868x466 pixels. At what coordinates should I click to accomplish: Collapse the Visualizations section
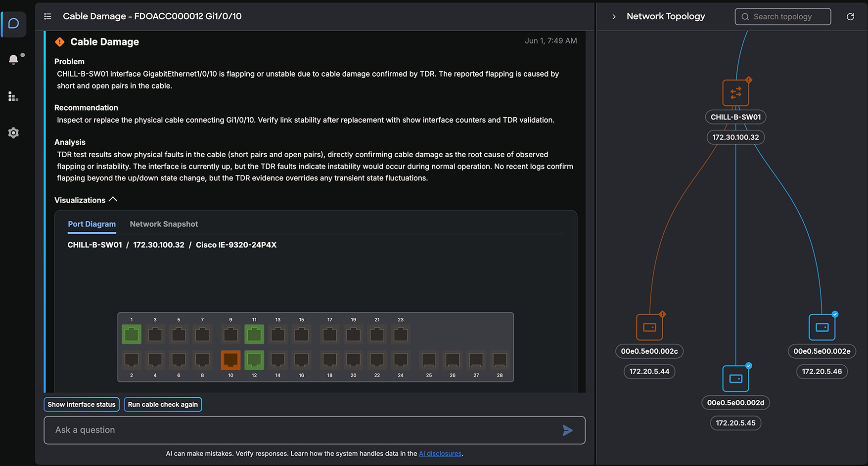113,200
